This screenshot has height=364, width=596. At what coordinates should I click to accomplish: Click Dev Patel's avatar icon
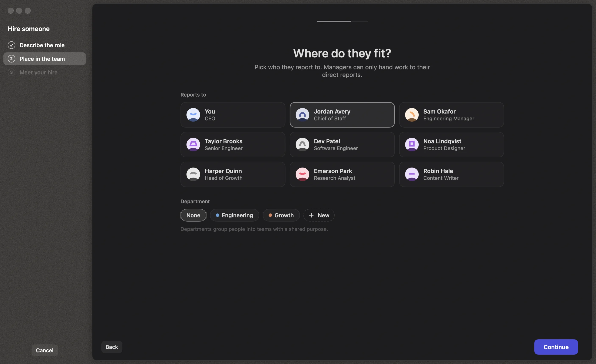pos(302,144)
